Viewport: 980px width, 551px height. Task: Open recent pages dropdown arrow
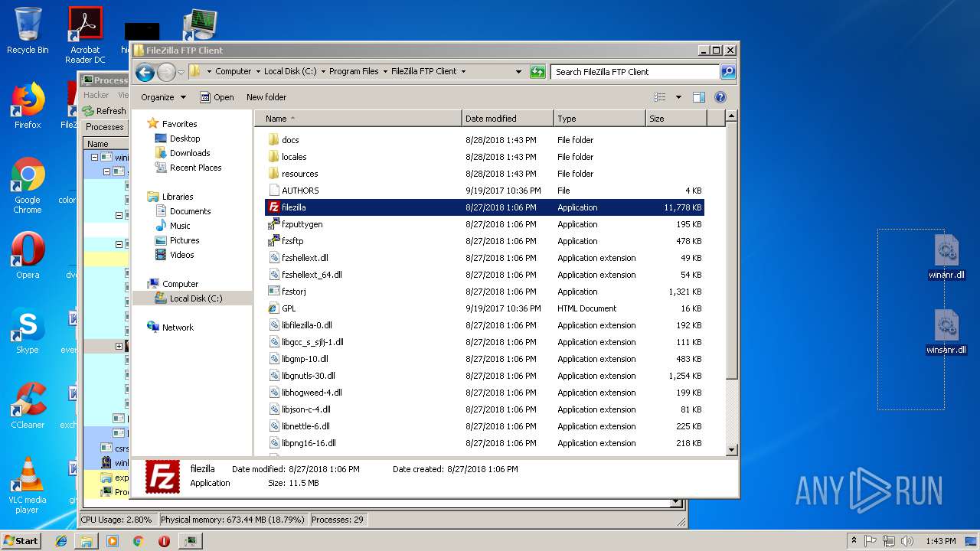tap(181, 72)
